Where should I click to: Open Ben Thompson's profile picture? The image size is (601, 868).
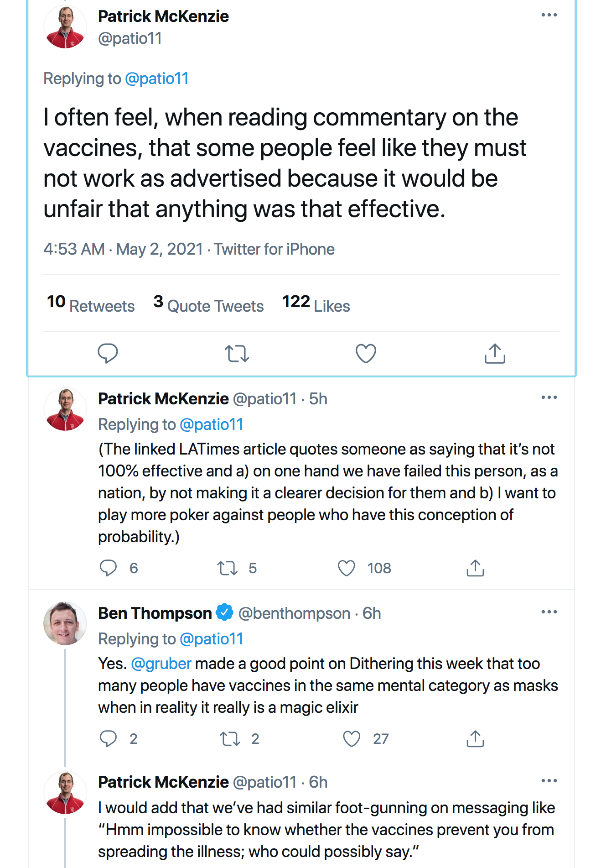tap(65, 623)
